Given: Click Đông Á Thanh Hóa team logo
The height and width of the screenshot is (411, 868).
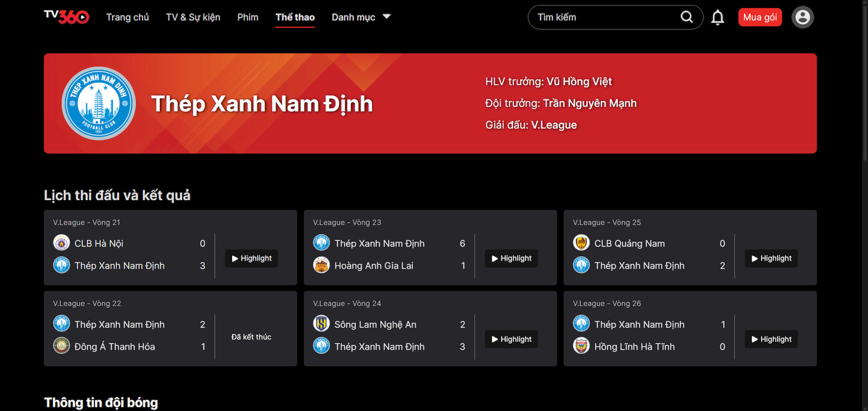Looking at the screenshot, I should pos(61,346).
